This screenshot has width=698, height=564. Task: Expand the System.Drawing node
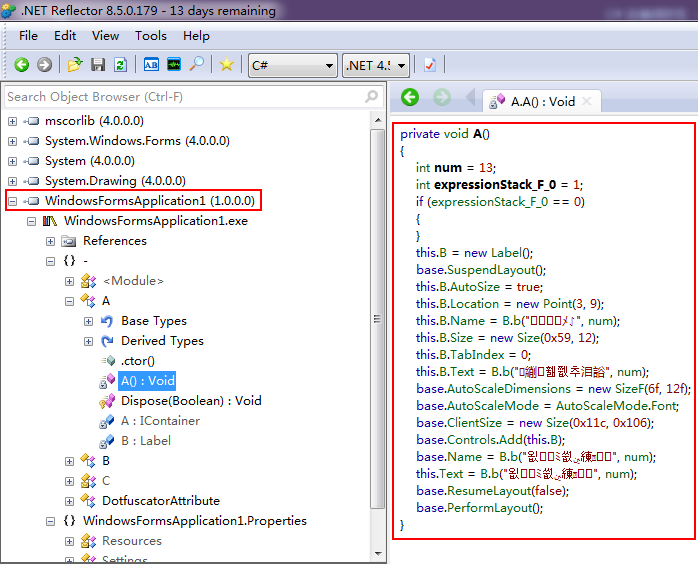[12, 181]
